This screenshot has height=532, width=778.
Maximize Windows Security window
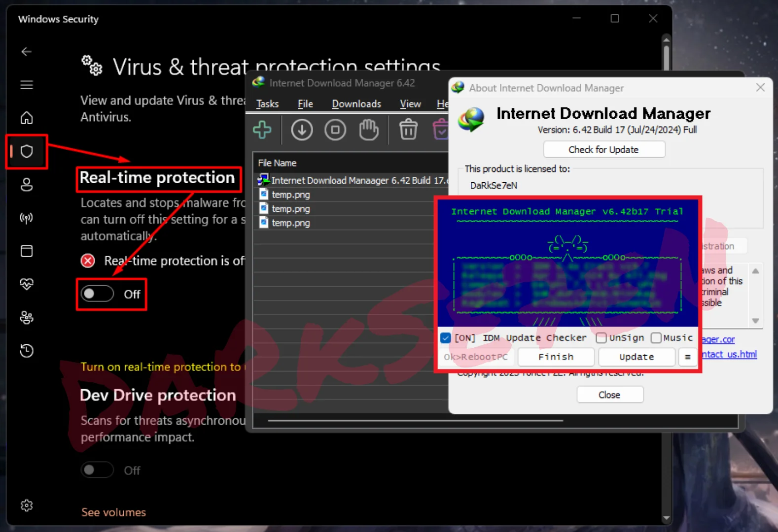(615, 18)
